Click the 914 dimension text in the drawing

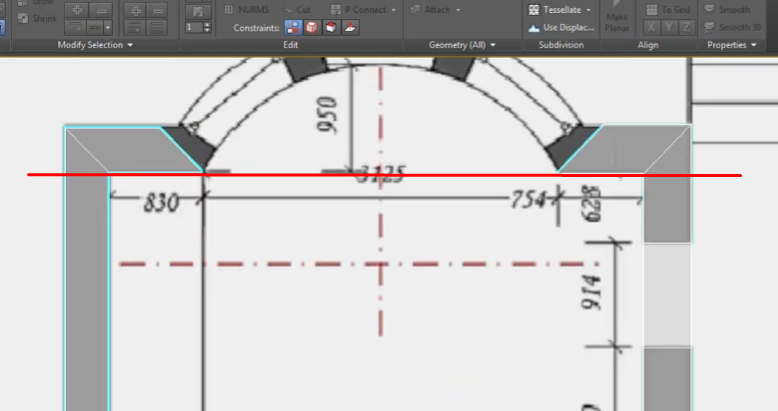click(591, 293)
